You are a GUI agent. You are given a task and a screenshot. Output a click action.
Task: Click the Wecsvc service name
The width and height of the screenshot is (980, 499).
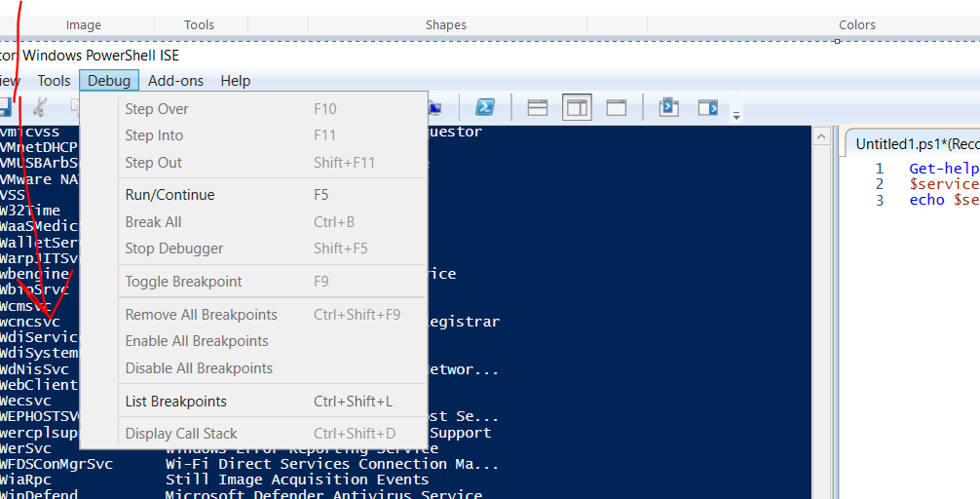[x=25, y=401]
